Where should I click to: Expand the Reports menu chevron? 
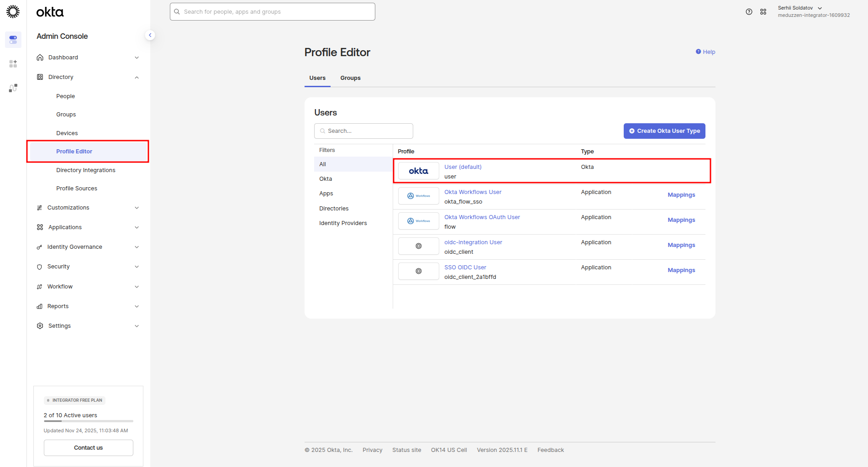[x=137, y=306]
